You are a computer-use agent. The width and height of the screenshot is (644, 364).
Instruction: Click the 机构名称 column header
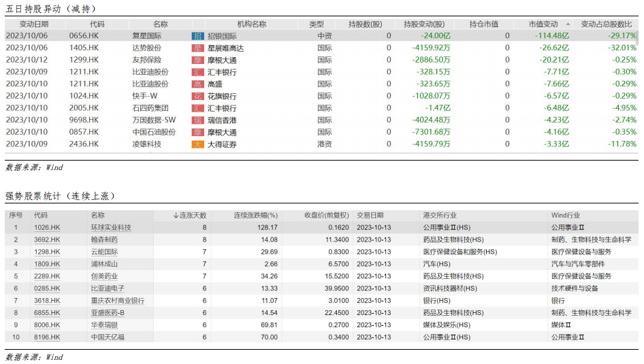point(252,24)
